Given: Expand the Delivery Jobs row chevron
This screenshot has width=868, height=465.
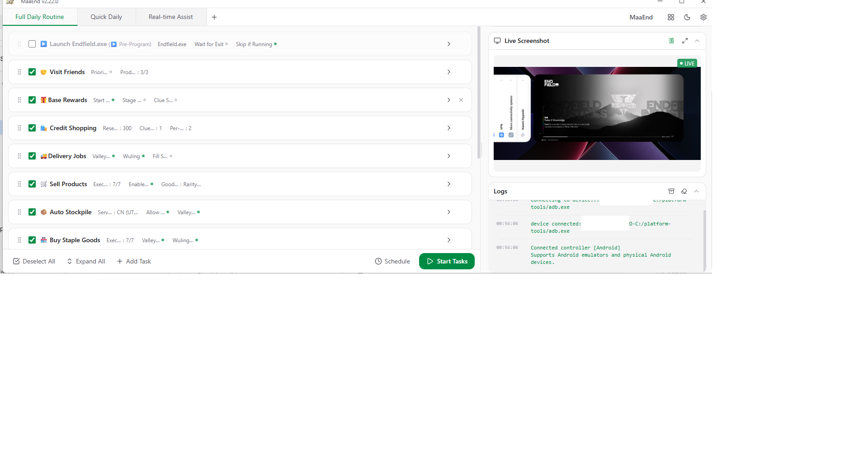Looking at the screenshot, I should point(449,156).
